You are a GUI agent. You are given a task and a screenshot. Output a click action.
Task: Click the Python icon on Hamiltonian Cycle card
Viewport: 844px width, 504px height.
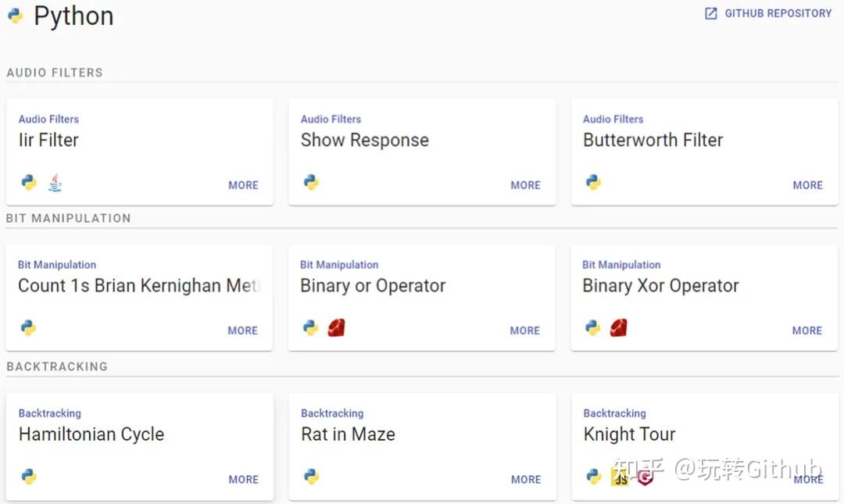(29, 477)
